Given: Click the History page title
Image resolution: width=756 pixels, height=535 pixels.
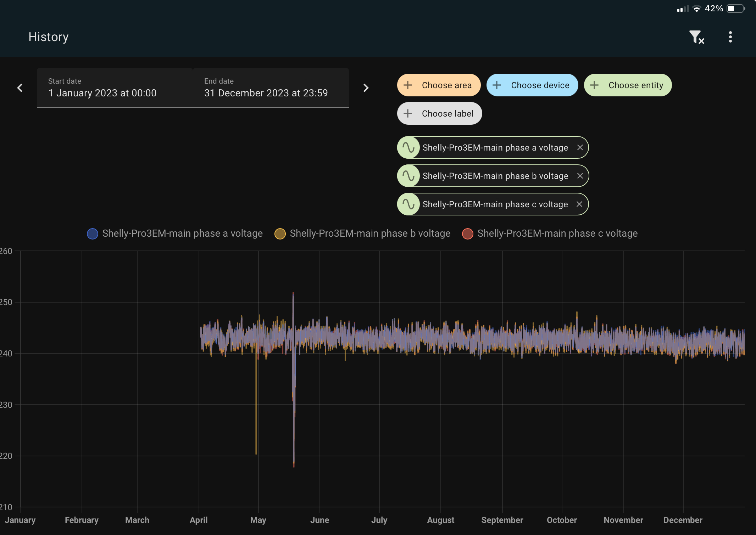Looking at the screenshot, I should (x=49, y=37).
